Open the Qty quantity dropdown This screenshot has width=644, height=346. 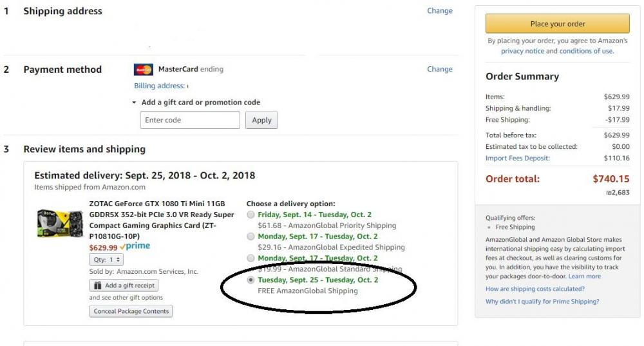[106, 260]
